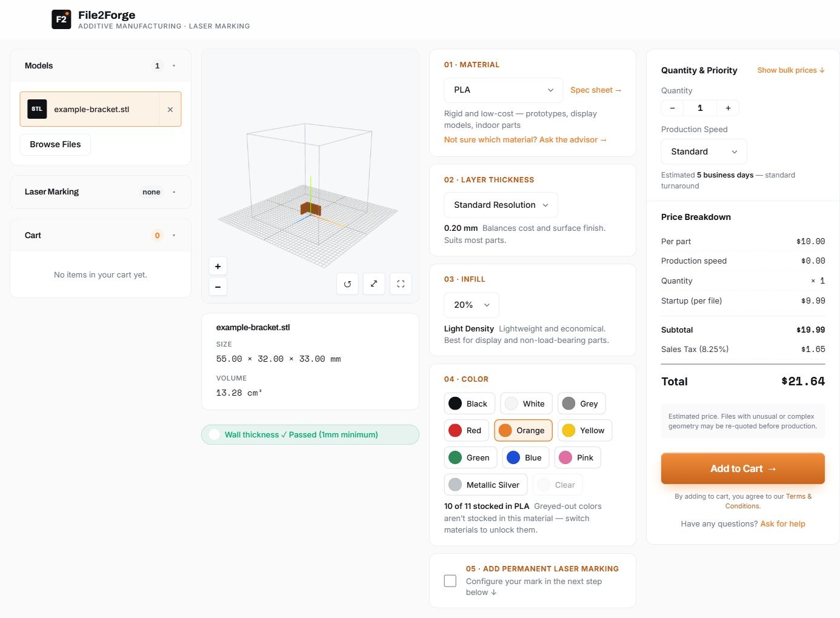This screenshot has width=840, height=618.
Task: Pick the Yellow color option
Action: tap(585, 431)
